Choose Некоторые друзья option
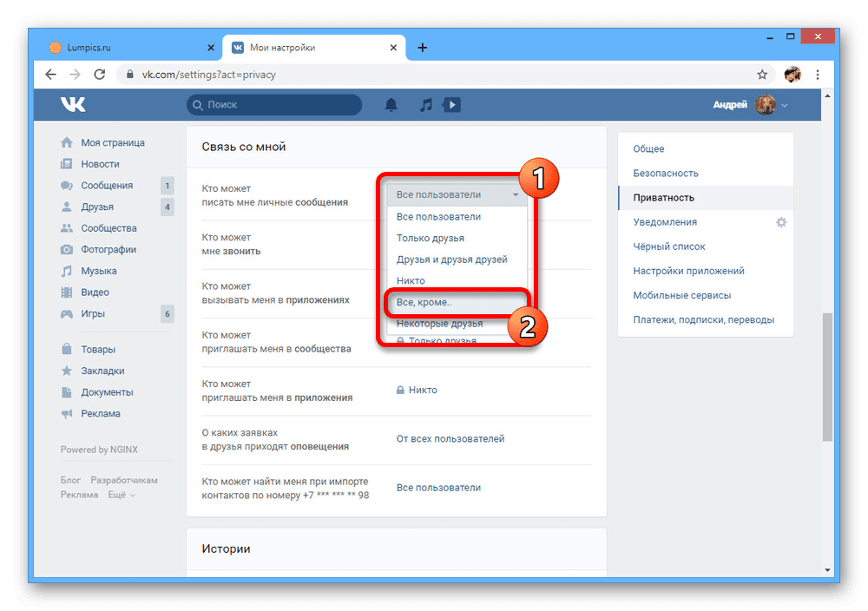 click(x=457, y=324)
